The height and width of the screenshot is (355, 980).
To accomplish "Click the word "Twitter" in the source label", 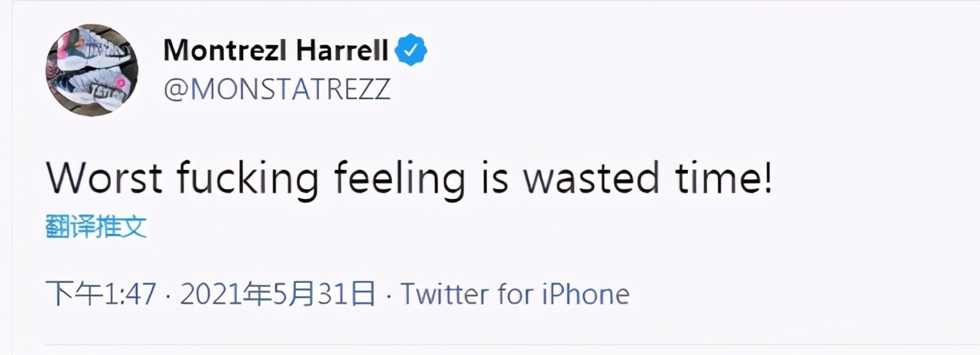I will tap(445, 295).
